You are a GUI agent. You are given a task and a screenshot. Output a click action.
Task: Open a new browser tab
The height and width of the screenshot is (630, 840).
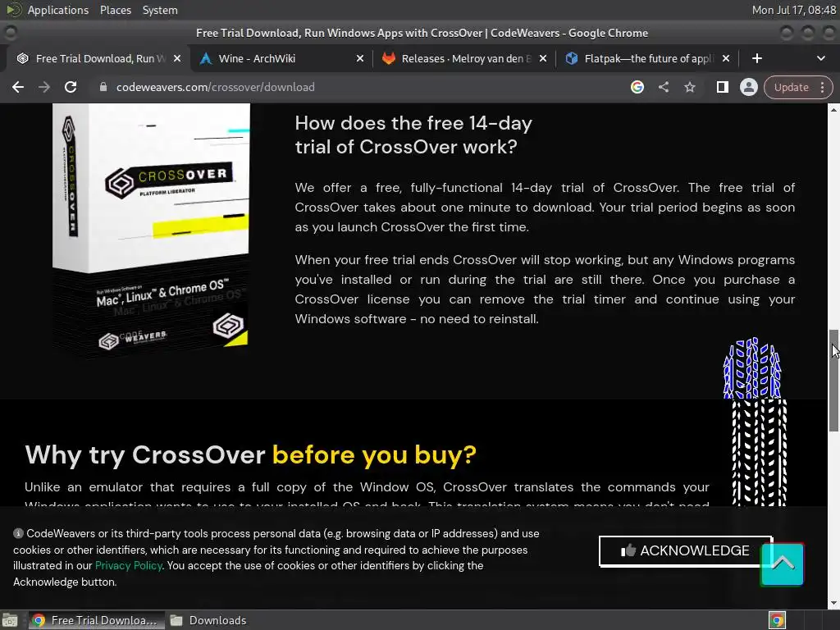point(757,58)
